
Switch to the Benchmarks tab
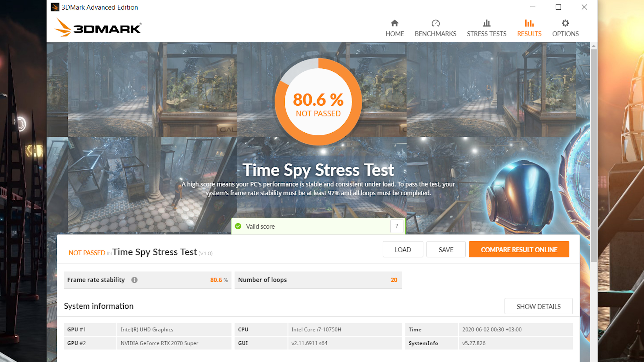point(435,28)
